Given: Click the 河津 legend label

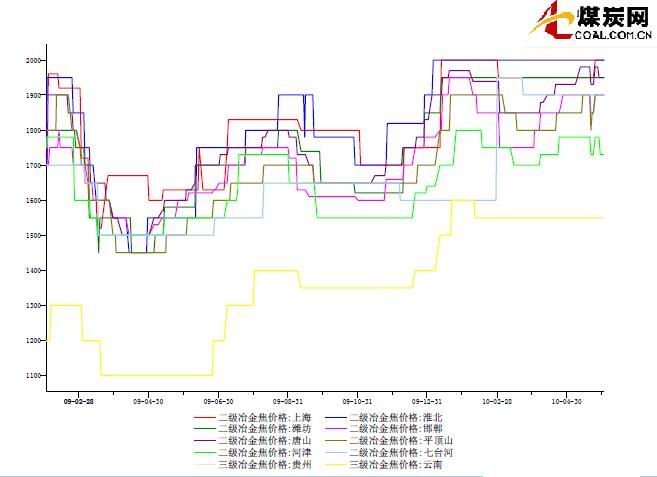Looking at the screenshot, I should tap(264, 452).
